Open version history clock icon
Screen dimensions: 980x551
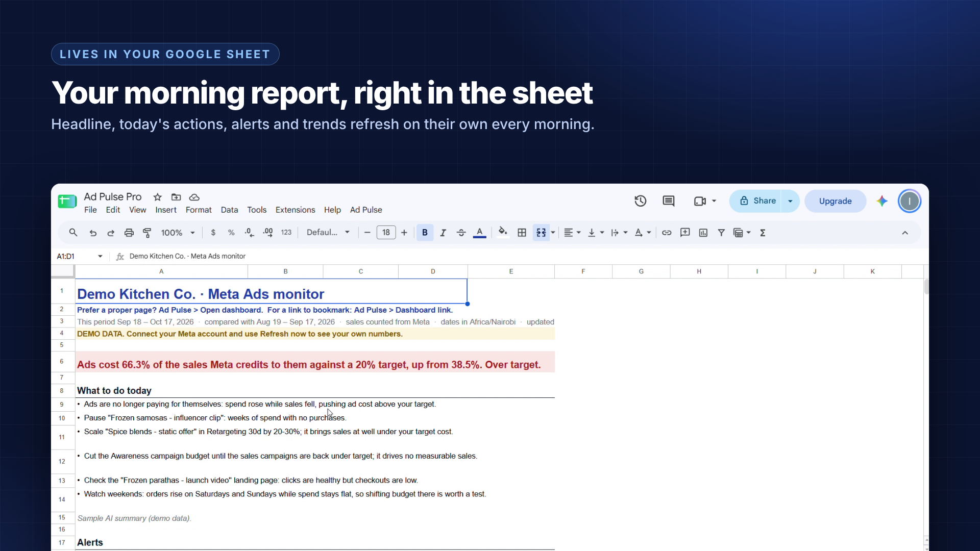pos(641,201)
